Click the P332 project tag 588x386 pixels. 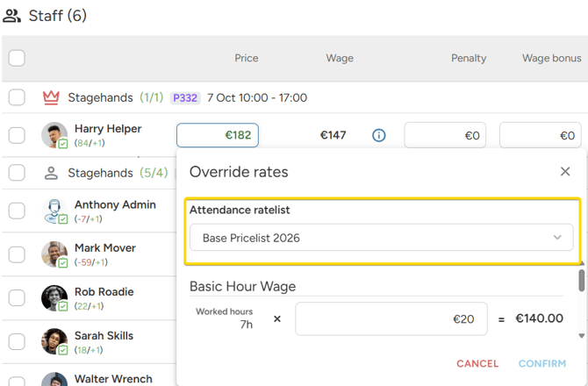pyautogui.click(x=185, y=97)
